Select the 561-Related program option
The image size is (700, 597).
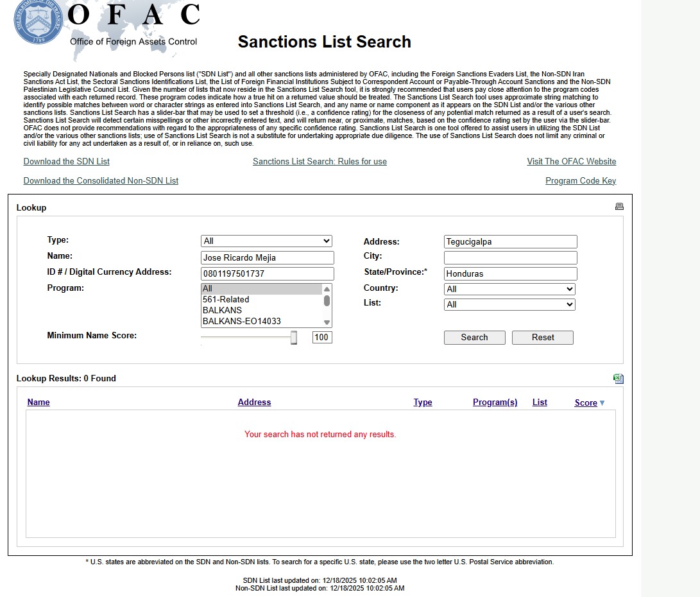click(x=226, y=300)
